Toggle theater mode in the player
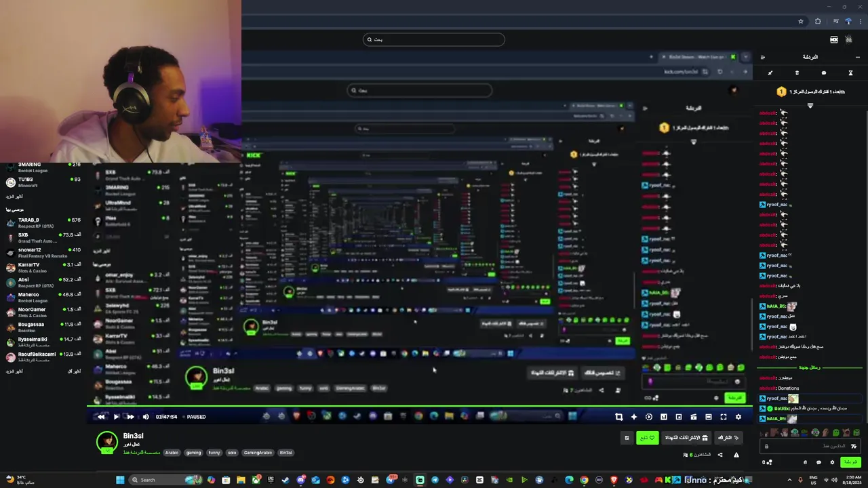 (709, 417)
